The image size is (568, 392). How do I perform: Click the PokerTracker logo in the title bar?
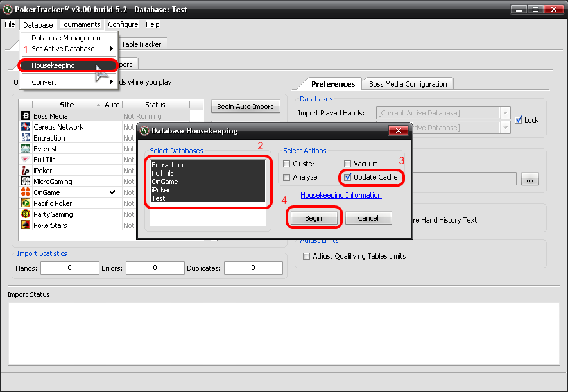pyautogui.click(x=8, y=10)
